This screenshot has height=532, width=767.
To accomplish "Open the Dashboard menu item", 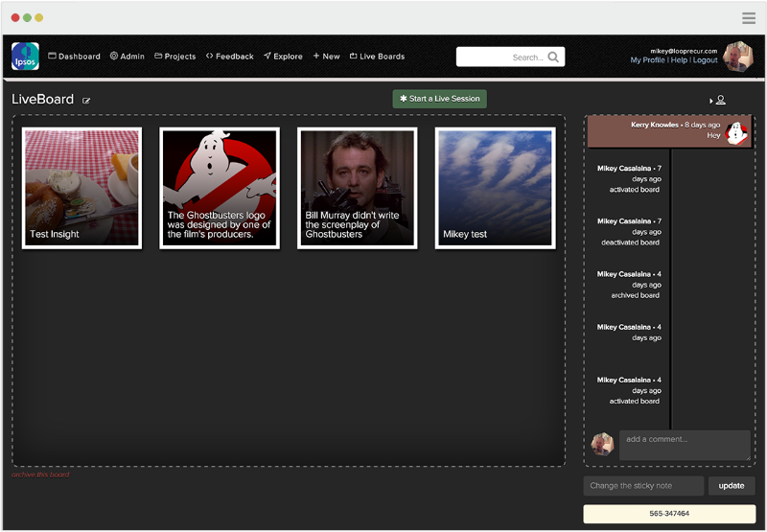I will [x=74, y=57].
